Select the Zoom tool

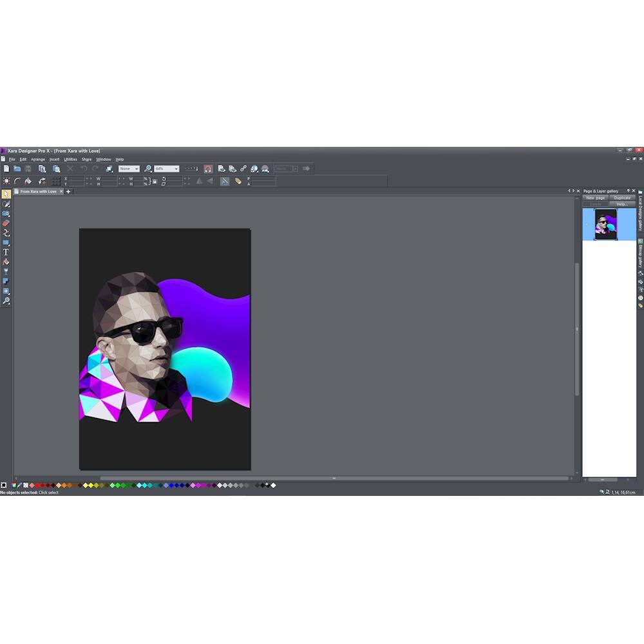(6, 301)
